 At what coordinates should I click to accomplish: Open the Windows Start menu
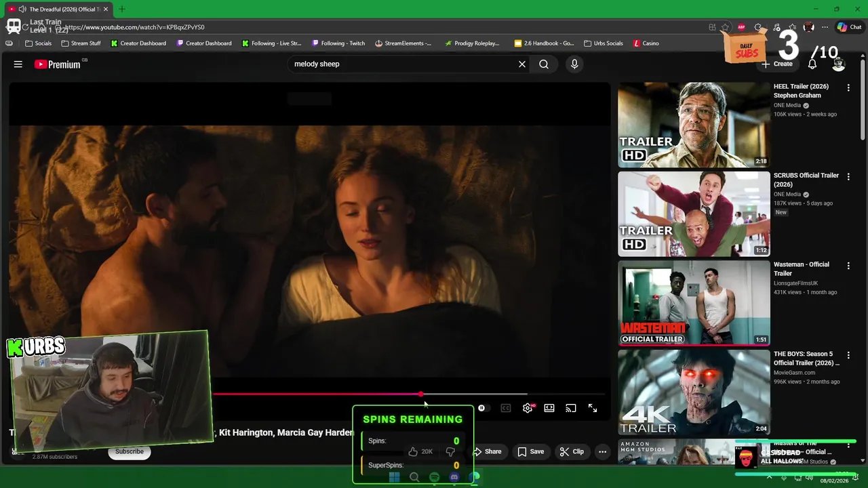point(394,477)
